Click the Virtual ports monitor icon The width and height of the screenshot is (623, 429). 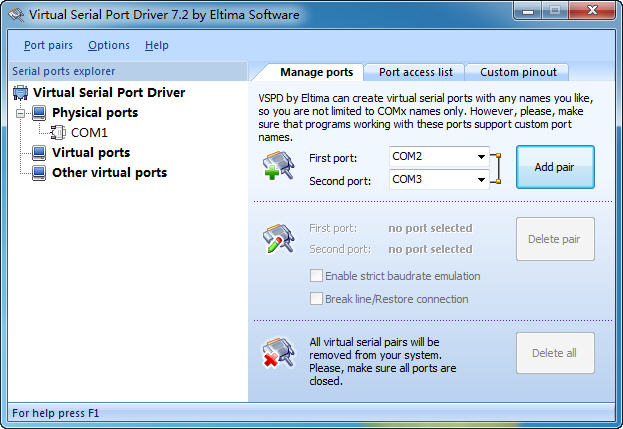click(x=39, y=153)
